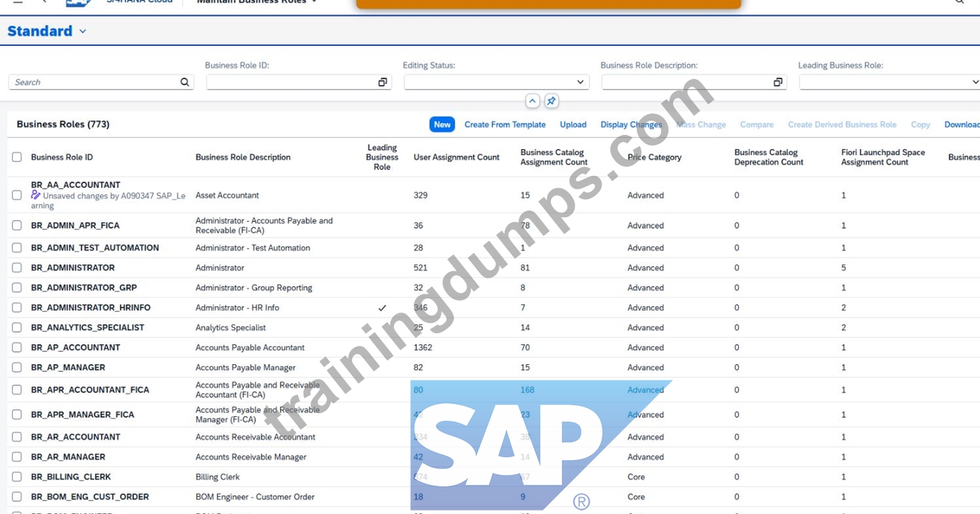Pin the header using the pin icon

pos(551,101)
